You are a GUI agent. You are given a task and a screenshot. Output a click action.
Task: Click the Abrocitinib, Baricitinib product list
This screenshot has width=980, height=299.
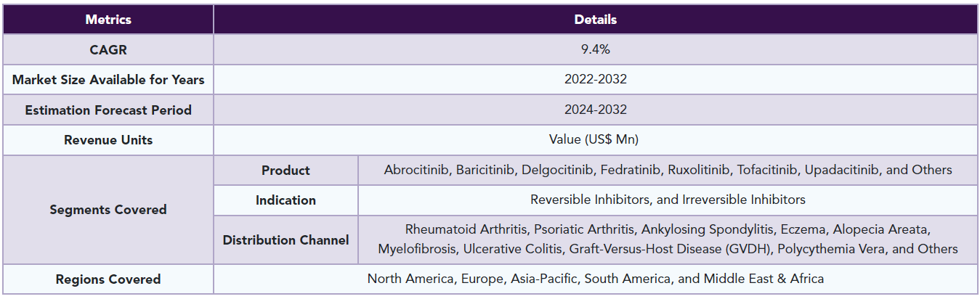tap(668, 171)
